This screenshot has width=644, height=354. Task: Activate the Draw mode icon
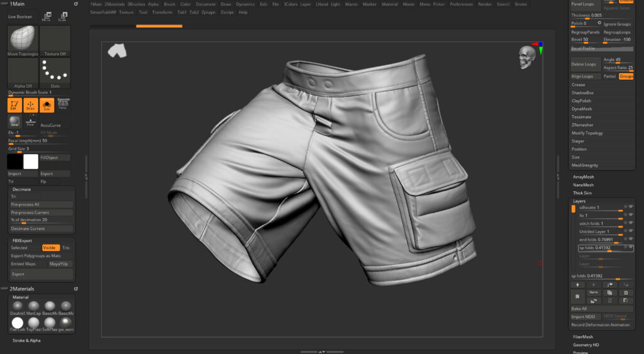pos(30,105)
